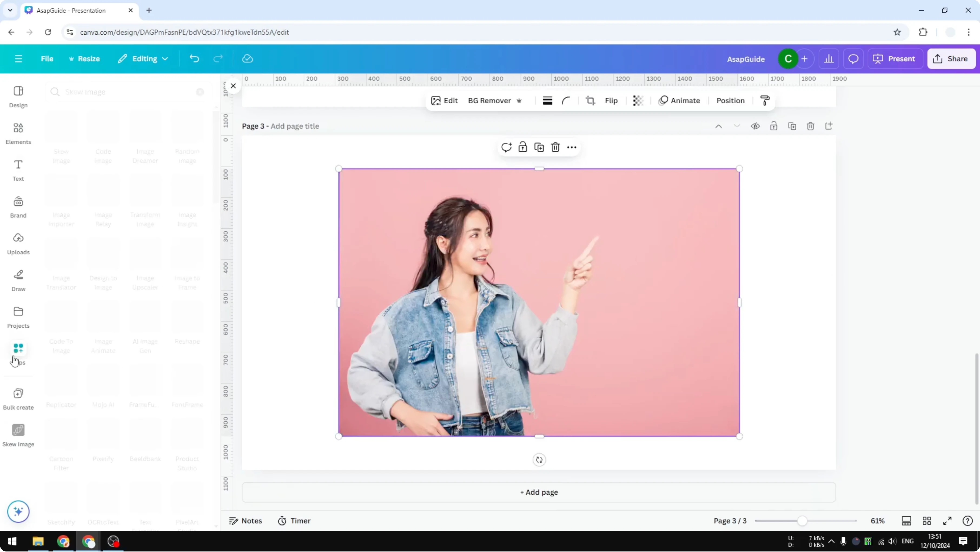
Task: Hide Page 3 with eye toggle
Action: [x=756, y=126]
